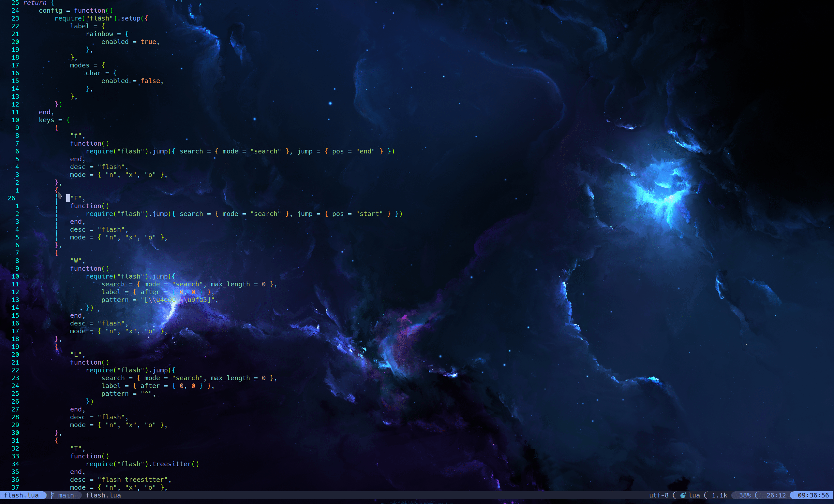Click the pattern string "[\\u4e00-\\u9fa5]"
834x504 pixels.
178,300
